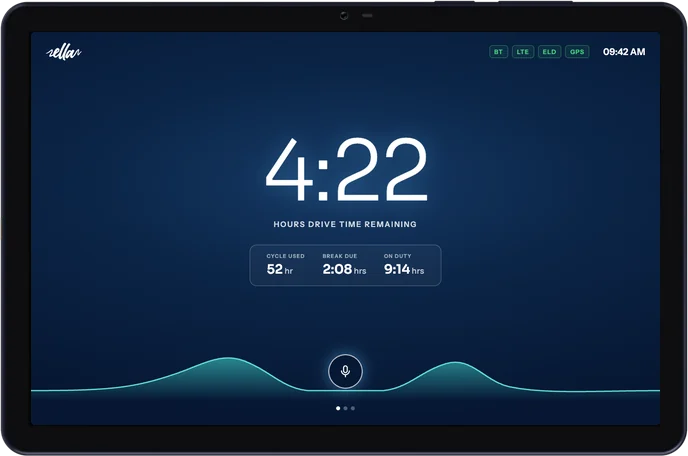Check the ELD status badge
Screen dimensions: 688x456
coord(549,52)
